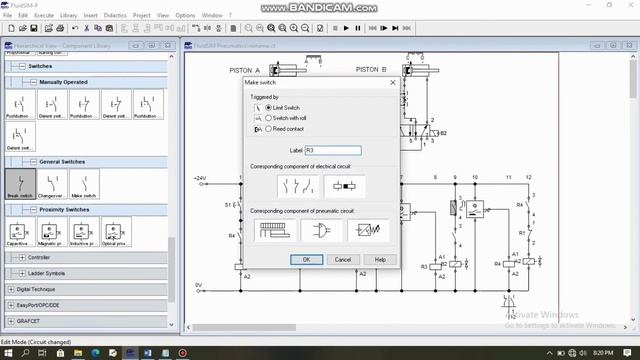The height and width of the screenshot is (360, 640).
Task: Click the Label text field
Action: tap(333, 150)
